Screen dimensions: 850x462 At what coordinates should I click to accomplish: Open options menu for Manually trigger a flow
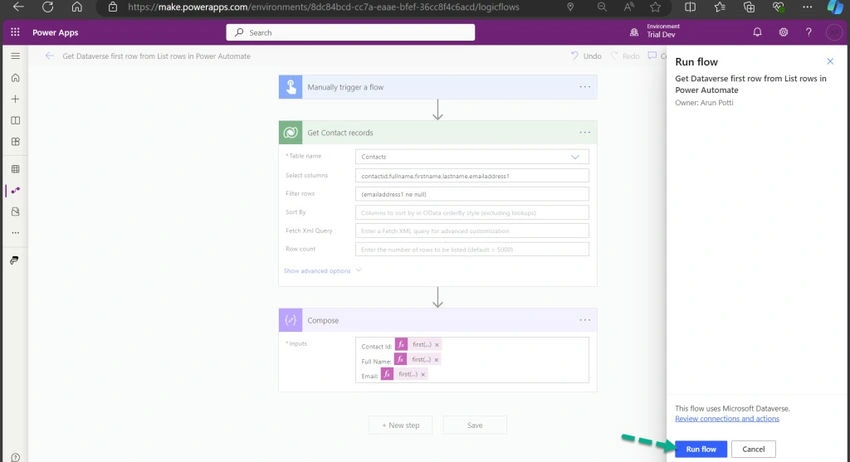[584, 87]
